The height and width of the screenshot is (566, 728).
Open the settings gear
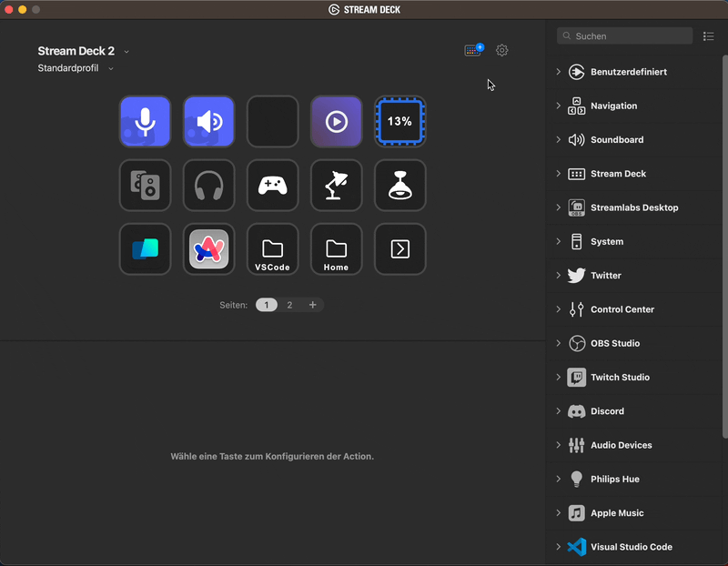502,50
